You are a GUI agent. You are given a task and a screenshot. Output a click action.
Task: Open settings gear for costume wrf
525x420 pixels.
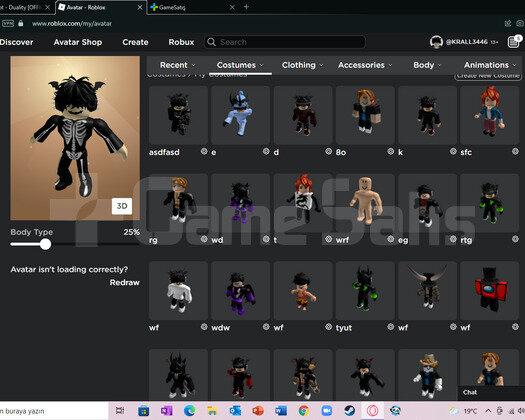pos(390,239)
